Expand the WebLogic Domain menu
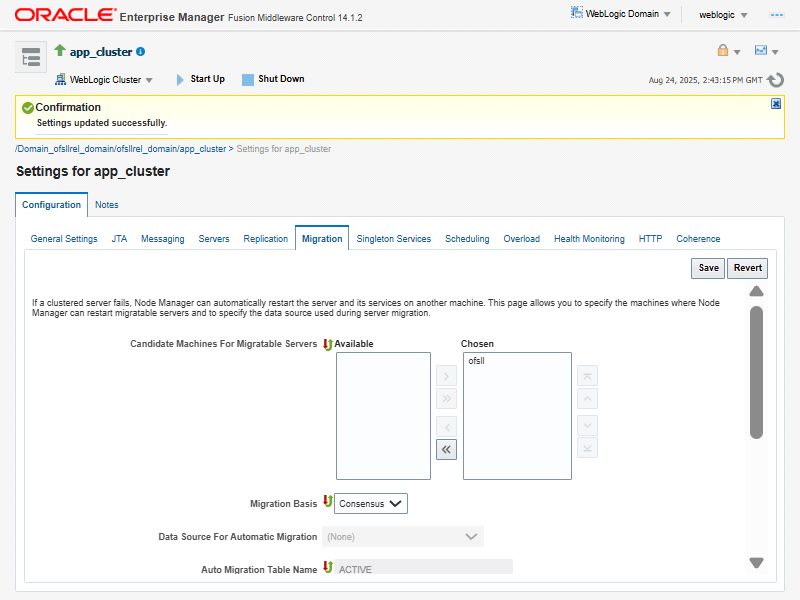Viewport: 800px width, 600px height. (621, 14)
